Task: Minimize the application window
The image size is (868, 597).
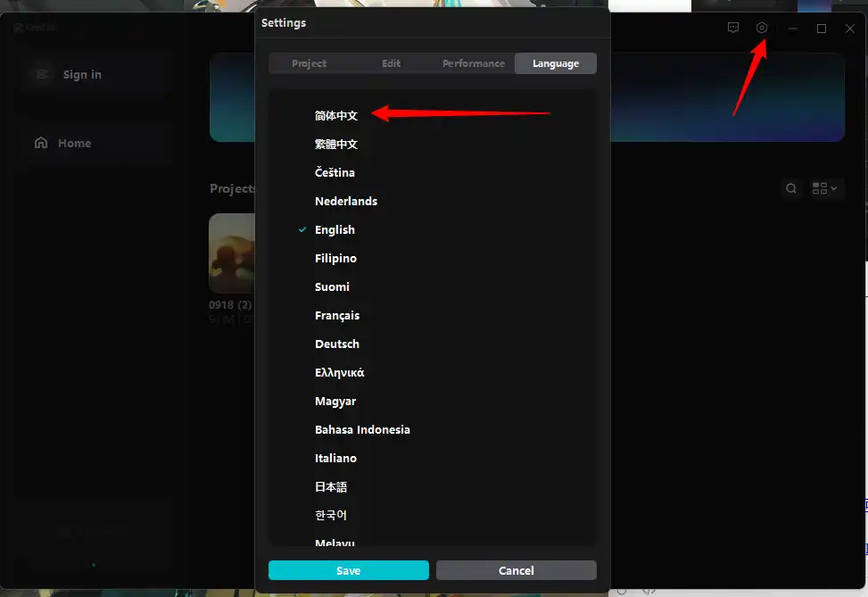Action: tap(792, 29)
